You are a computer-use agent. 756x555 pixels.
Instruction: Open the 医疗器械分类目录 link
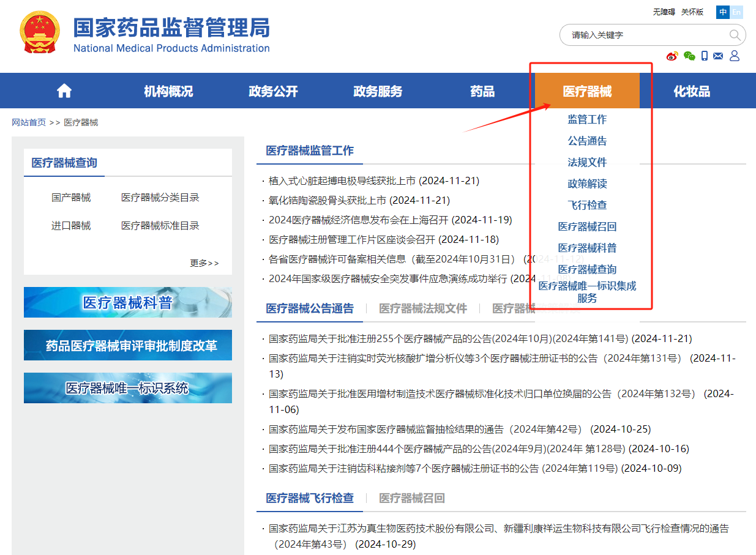coord(160,198)
